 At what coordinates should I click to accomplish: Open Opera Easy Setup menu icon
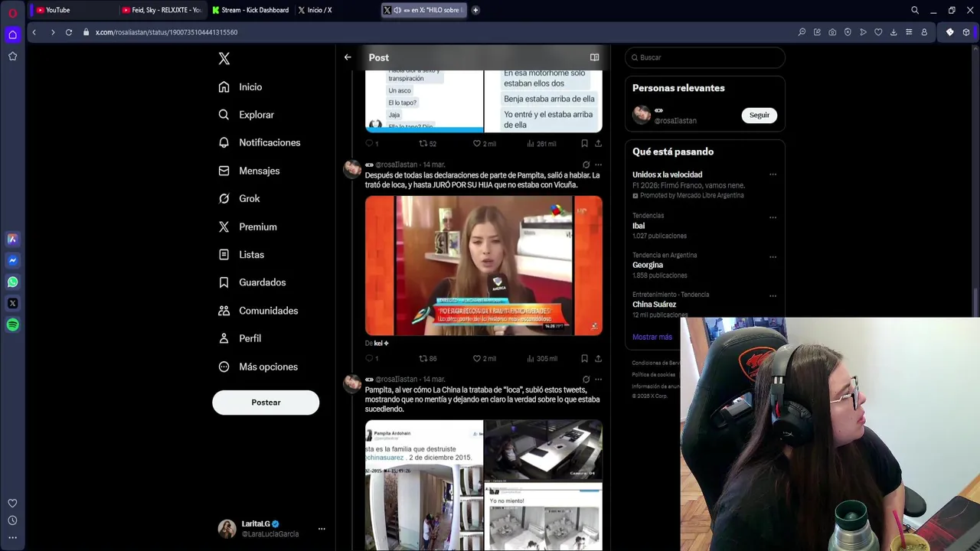point(909,32)
